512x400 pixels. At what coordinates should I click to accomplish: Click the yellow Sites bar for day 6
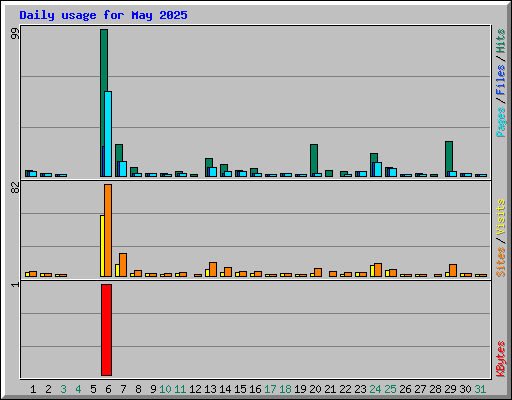click(102, 246)
